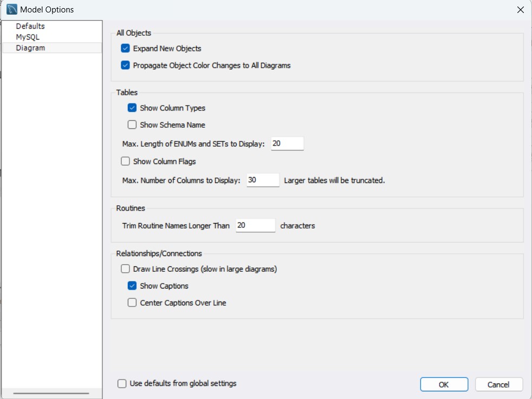532x399 pixels.
Task: Click the Trim Routine Names length field
Action: point(256,225)
